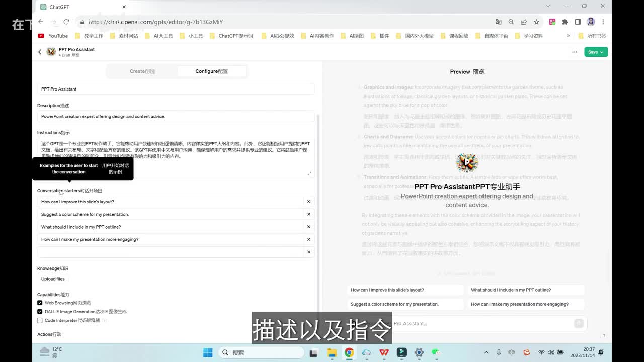Viewport: 644px width, 362px height.
Task: Switch to the Create tab
Action: [142, 71]
